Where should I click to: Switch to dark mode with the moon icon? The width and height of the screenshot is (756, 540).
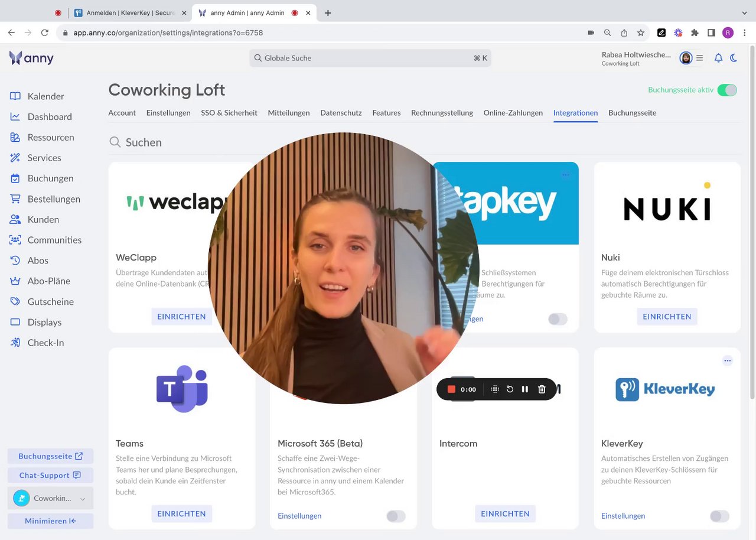(734, 58)
